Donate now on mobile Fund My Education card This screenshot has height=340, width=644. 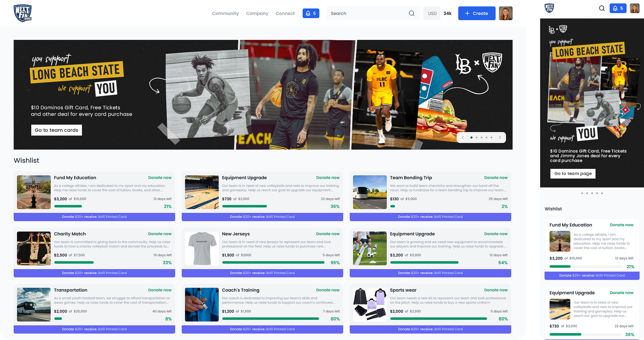click(x=621, y=225)
